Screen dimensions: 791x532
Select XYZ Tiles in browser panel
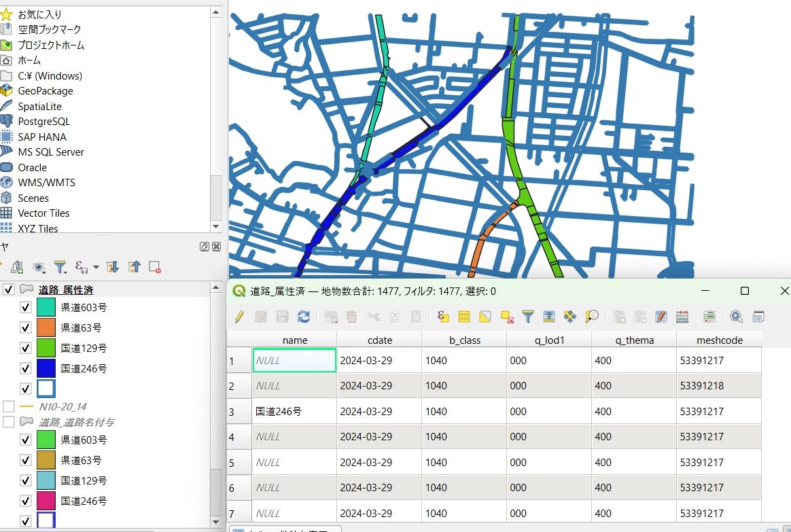(37, 228)
